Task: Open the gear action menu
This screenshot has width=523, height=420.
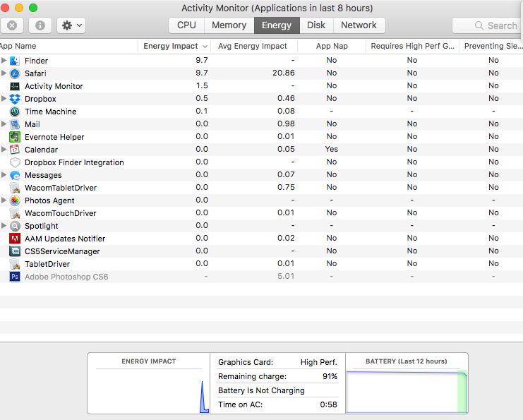Action: (x=71, y=25)
